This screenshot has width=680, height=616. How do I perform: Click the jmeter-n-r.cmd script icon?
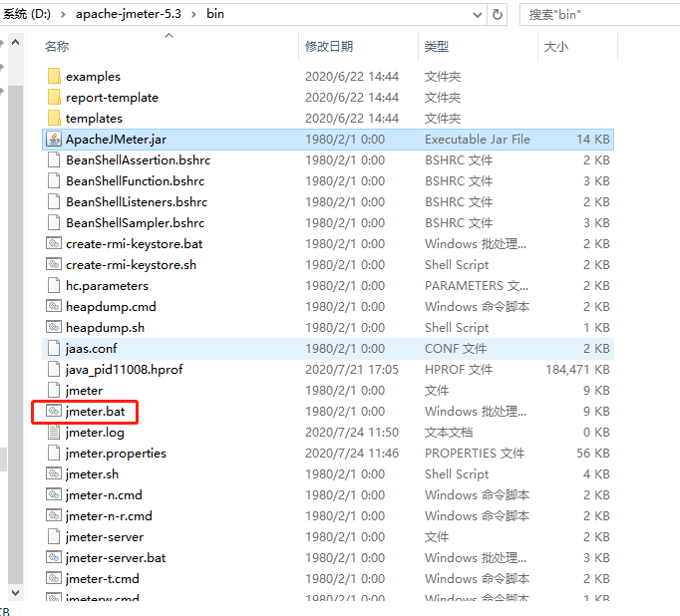[x=54, y=516]
